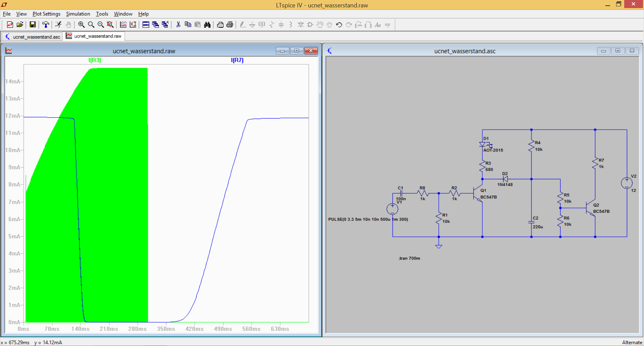Image resolution: width=644 pixels, height=346 pixels.
Task: Maximize the ucnet_wasserstand.raw plot window
Action: pos(297,51)
